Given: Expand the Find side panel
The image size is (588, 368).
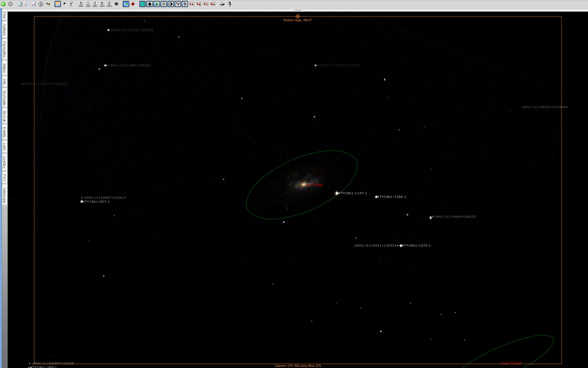Looking at the screenshot, I should click(4, 15).
